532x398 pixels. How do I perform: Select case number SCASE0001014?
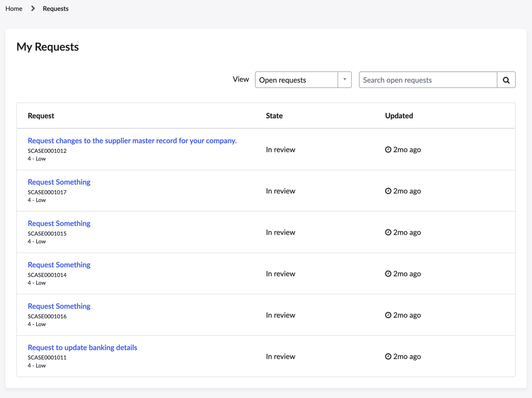click(x=47, y=275)
